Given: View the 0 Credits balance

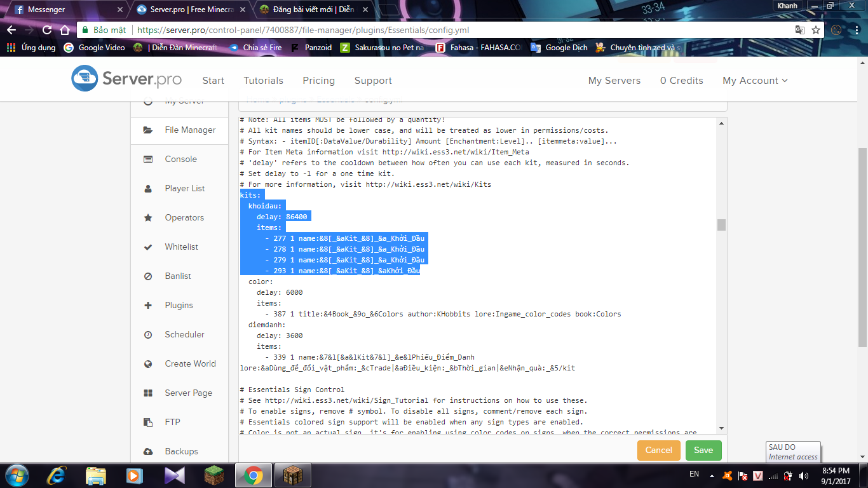Looking at the screenshot, I should (682, 81).
